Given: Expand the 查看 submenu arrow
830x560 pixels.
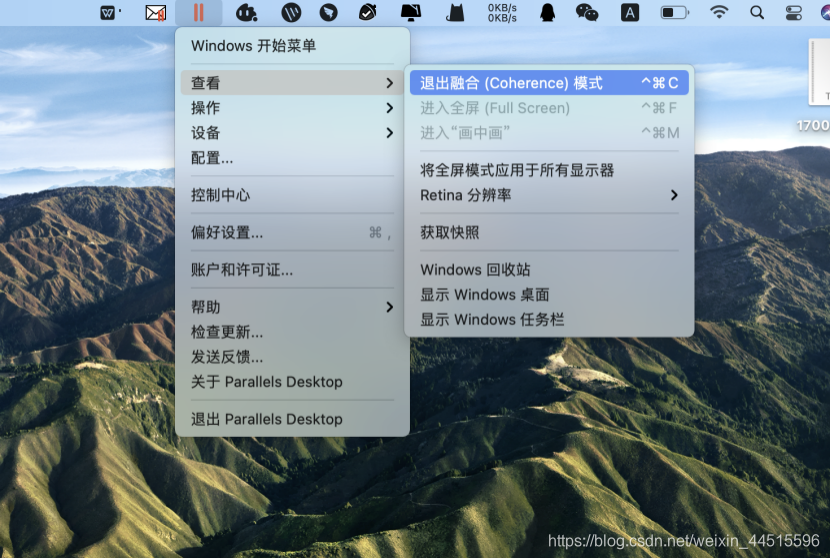Looking at the screenshot, I should click(x=390, y=83).
